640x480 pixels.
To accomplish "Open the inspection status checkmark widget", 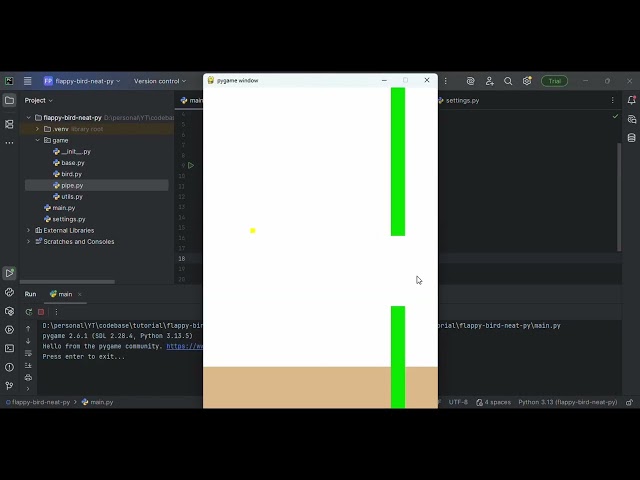I will pos(615,117).
